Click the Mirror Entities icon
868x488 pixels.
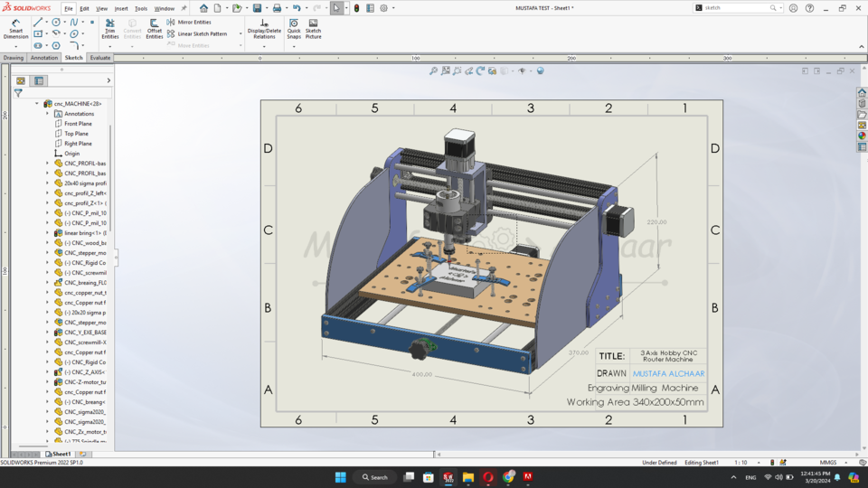pos(172,22)
